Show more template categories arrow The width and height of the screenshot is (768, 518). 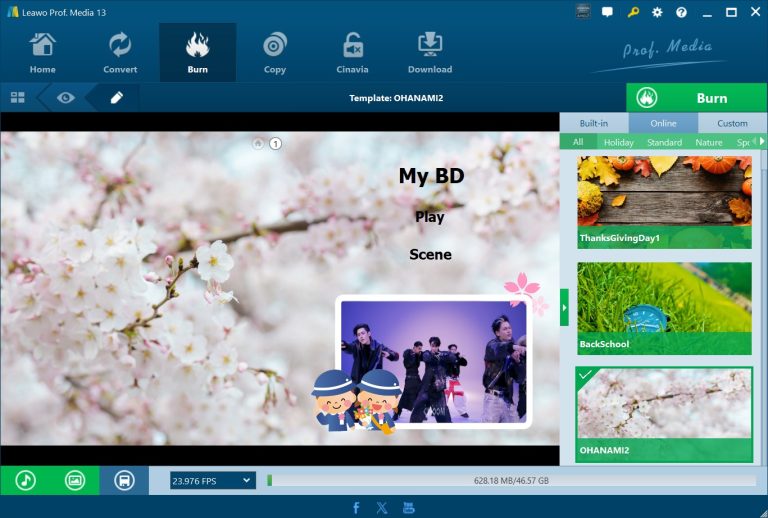tap(762, 141)
